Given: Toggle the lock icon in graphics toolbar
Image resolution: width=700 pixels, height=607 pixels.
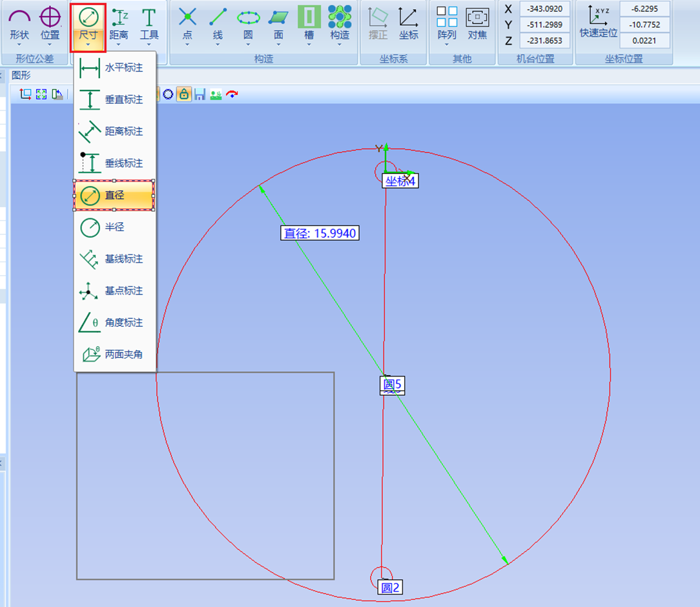Looking at the screenshot, I should [184, 94].
